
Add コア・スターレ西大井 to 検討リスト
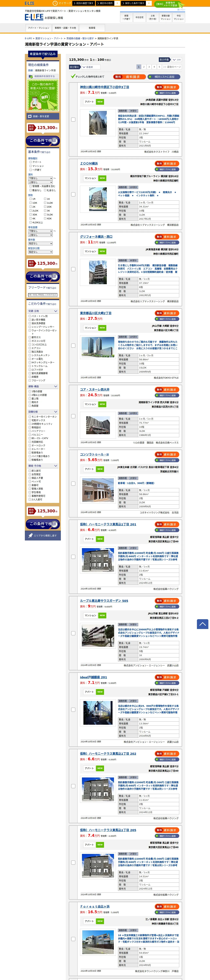167,395
